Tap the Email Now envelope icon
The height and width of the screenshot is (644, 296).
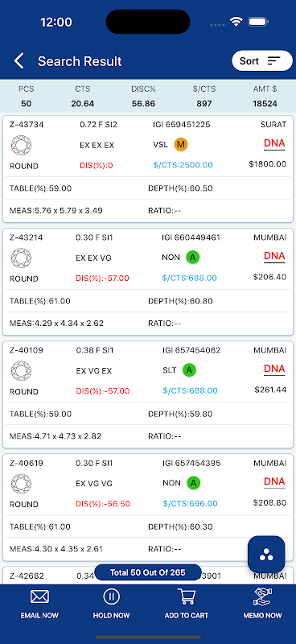tap(39, 597)
